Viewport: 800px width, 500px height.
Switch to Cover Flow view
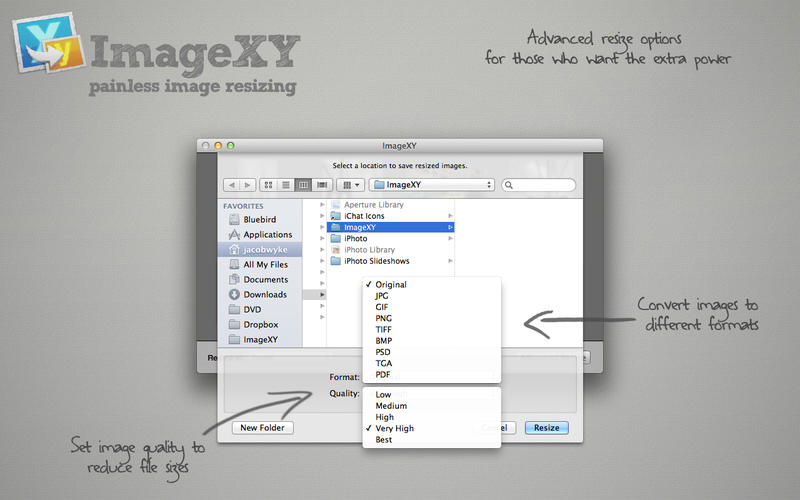[322, 185]
